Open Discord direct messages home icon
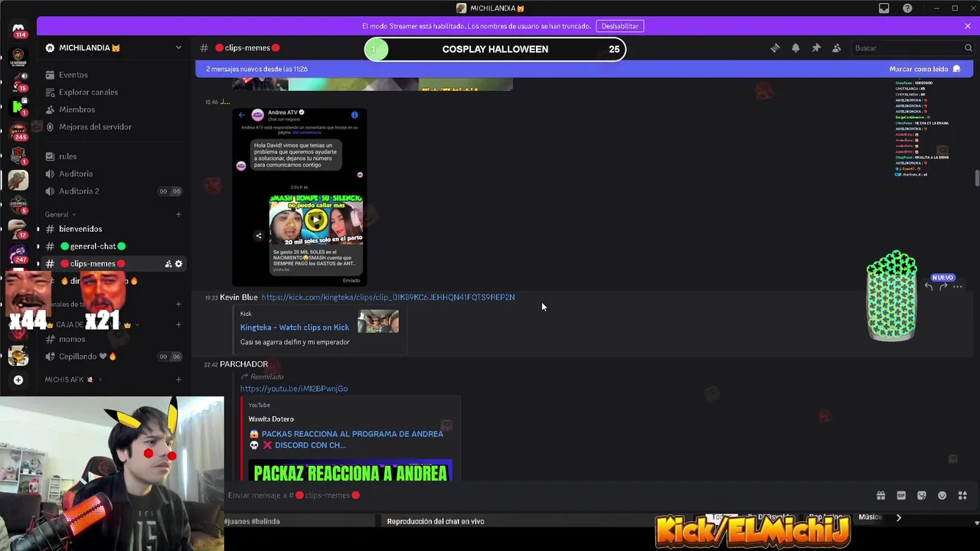 18,29
